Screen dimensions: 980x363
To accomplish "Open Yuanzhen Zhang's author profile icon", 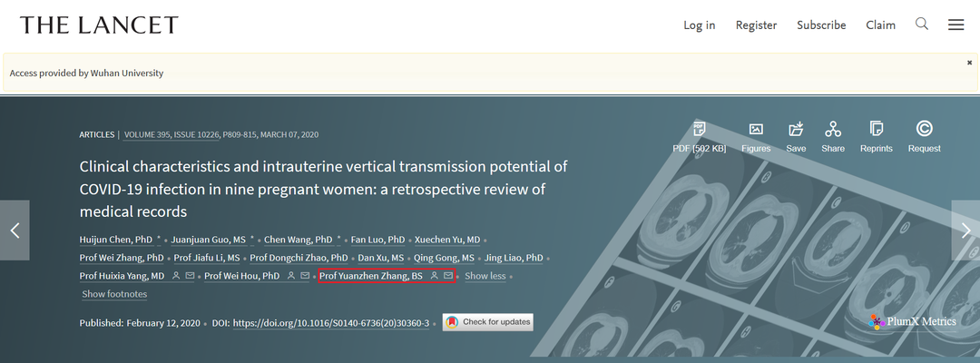I will (x=435, y=276).
